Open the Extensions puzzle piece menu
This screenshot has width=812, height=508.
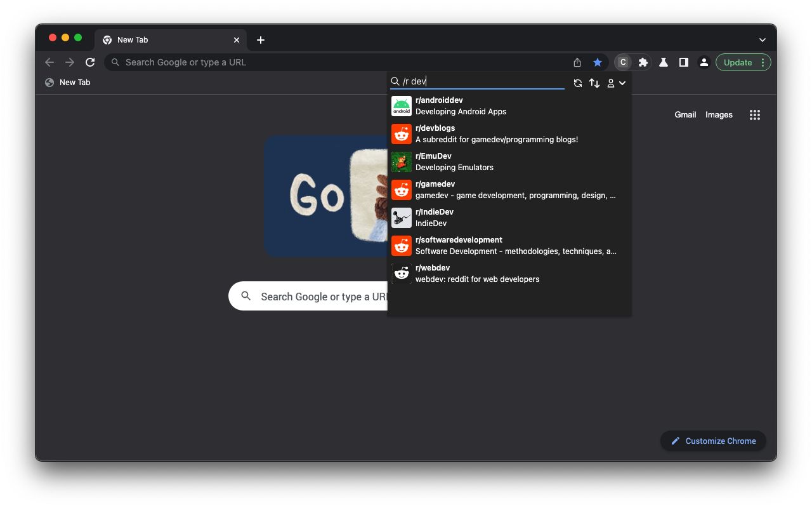643,62
